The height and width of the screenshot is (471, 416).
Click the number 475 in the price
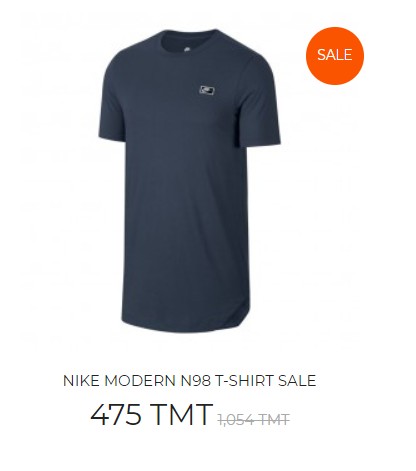tap(116, 415)
